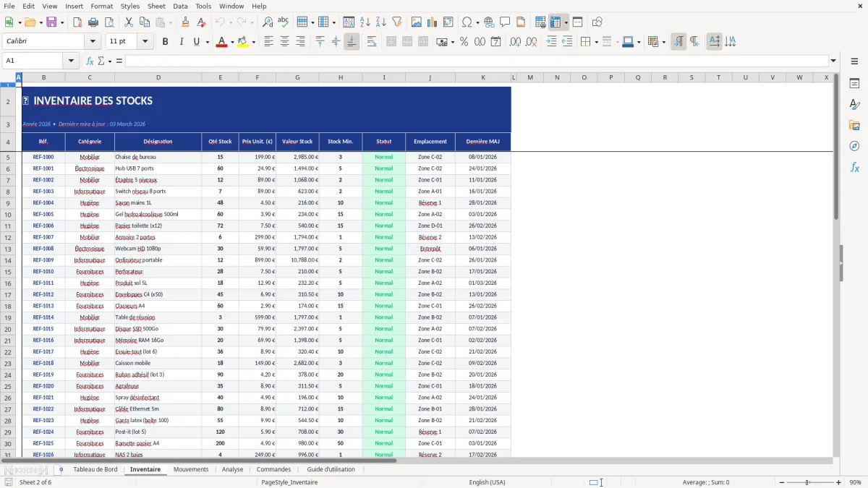868x488 pixels.
Task: Open the font size dropdown
Action: (x=143, y=41)
